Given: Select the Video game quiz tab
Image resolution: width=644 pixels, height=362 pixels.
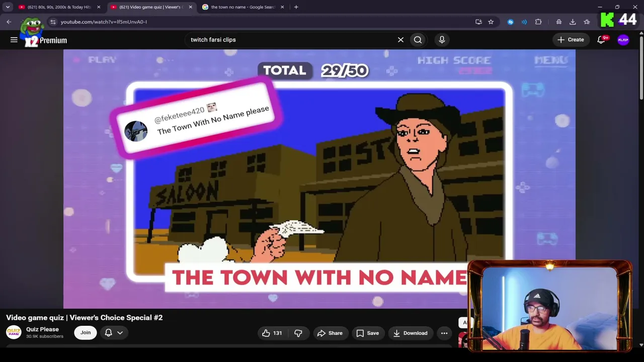Looking at the screenshot, I should coord(151,7).
